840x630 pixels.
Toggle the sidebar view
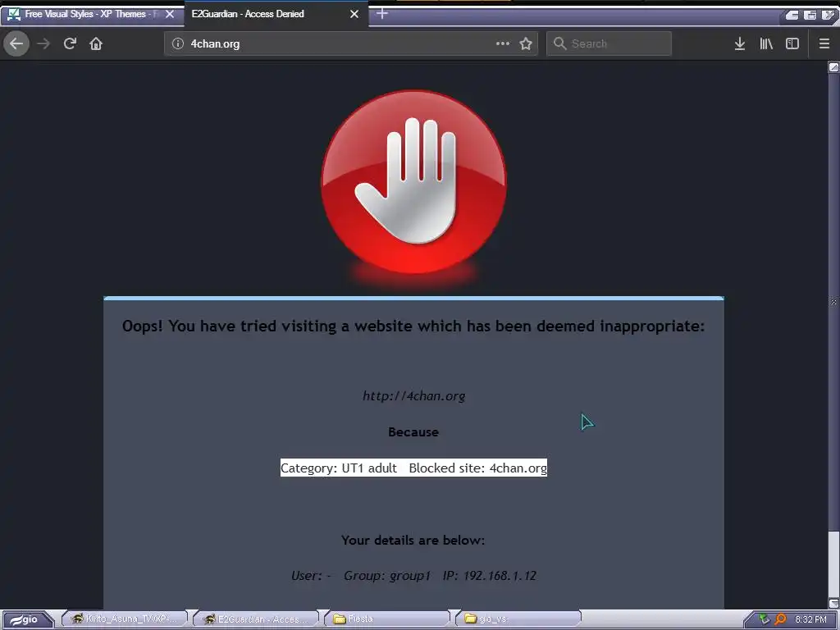tap(792, 43)
